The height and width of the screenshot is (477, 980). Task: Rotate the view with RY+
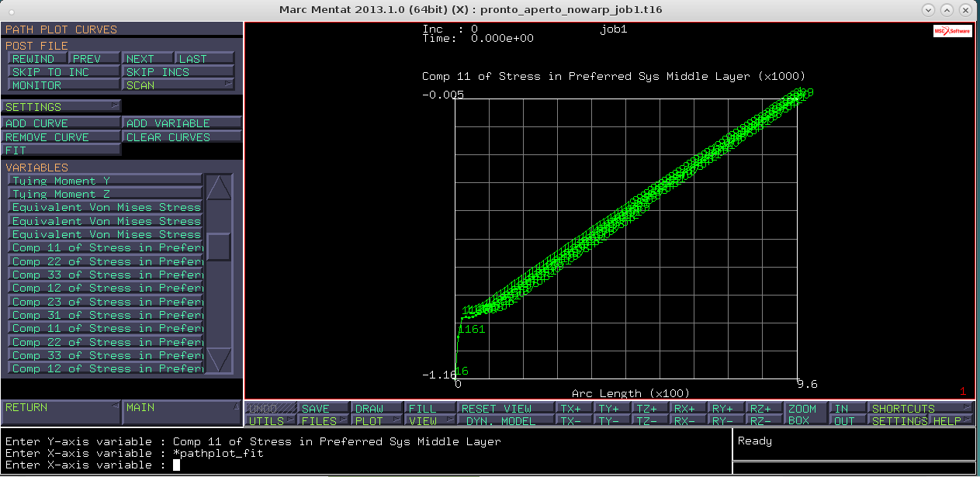(727, 408)
